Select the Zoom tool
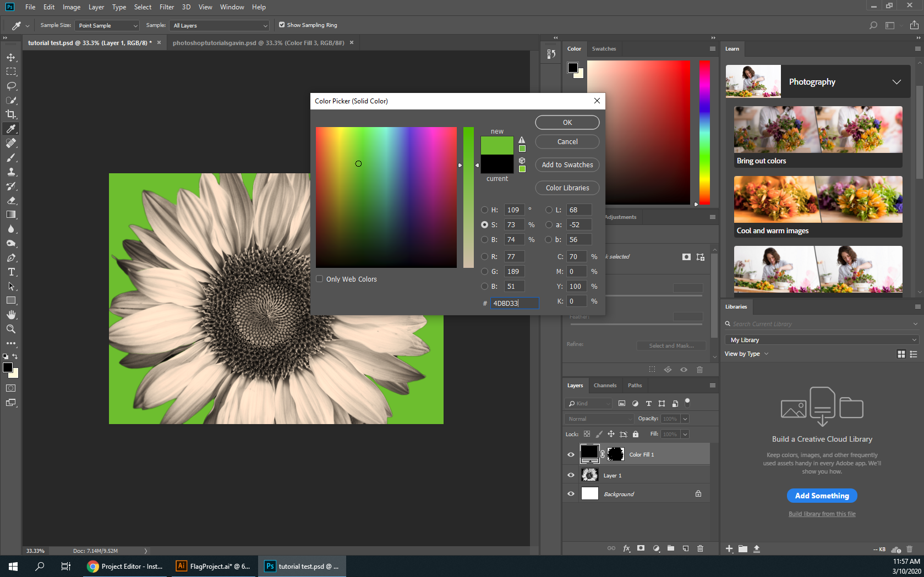 click(11, 329)
